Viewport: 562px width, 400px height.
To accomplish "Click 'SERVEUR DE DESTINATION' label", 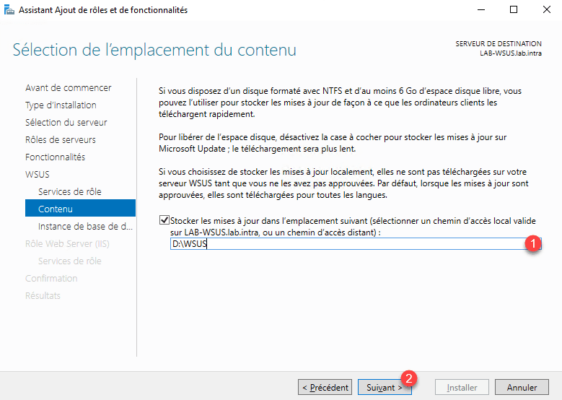I will coord(498,44).
